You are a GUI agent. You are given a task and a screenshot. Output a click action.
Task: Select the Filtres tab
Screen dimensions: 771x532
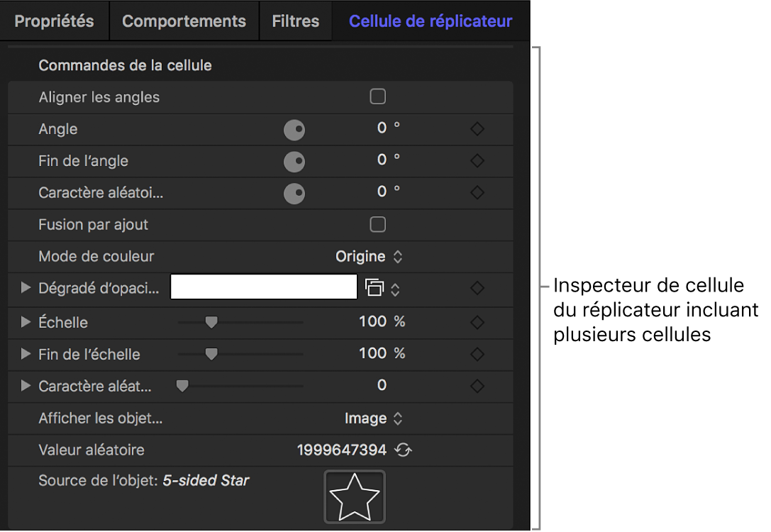click(x=295, y=21)
